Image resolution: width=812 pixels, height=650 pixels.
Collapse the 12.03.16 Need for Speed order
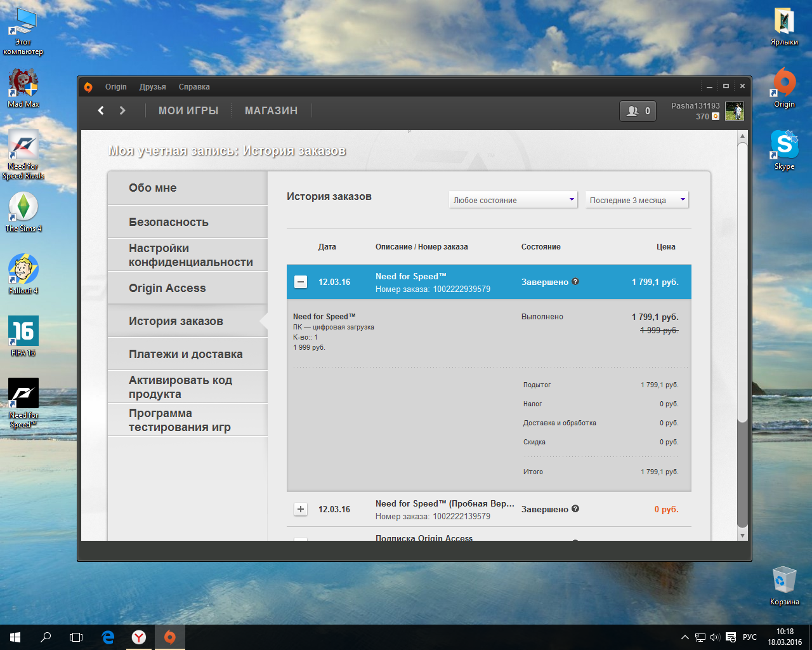(301, 282)
